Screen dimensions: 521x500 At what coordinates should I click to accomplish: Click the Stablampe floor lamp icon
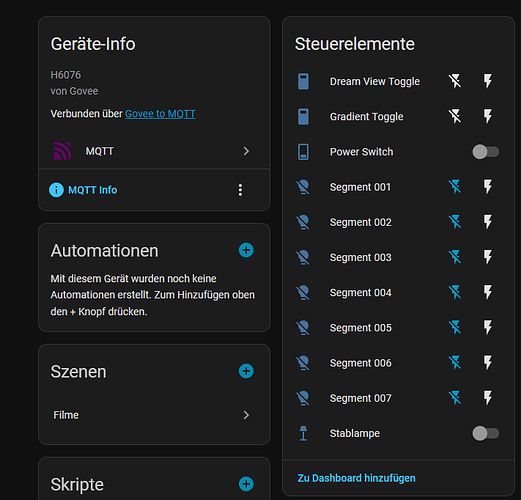click(x=303, y=433)
